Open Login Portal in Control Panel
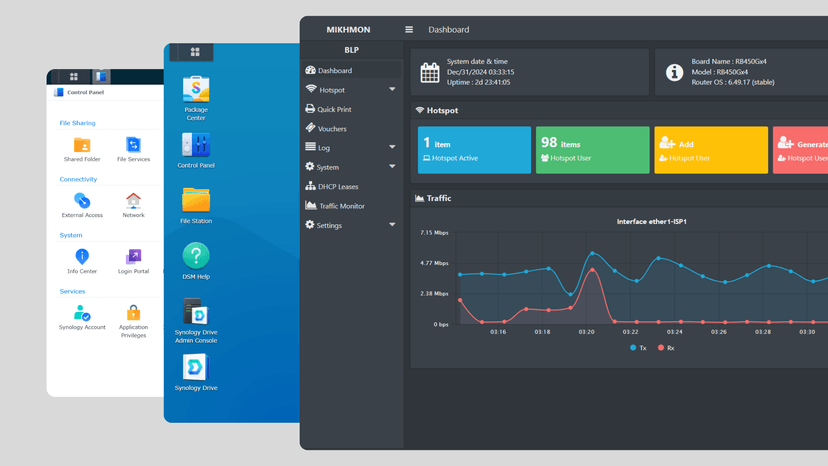 coord(133,262)
